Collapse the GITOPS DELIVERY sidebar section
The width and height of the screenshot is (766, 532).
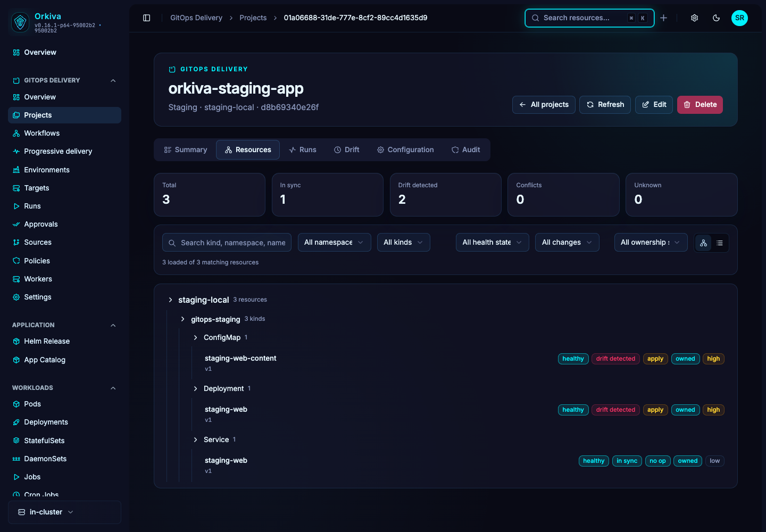click(x=64, y=80)
